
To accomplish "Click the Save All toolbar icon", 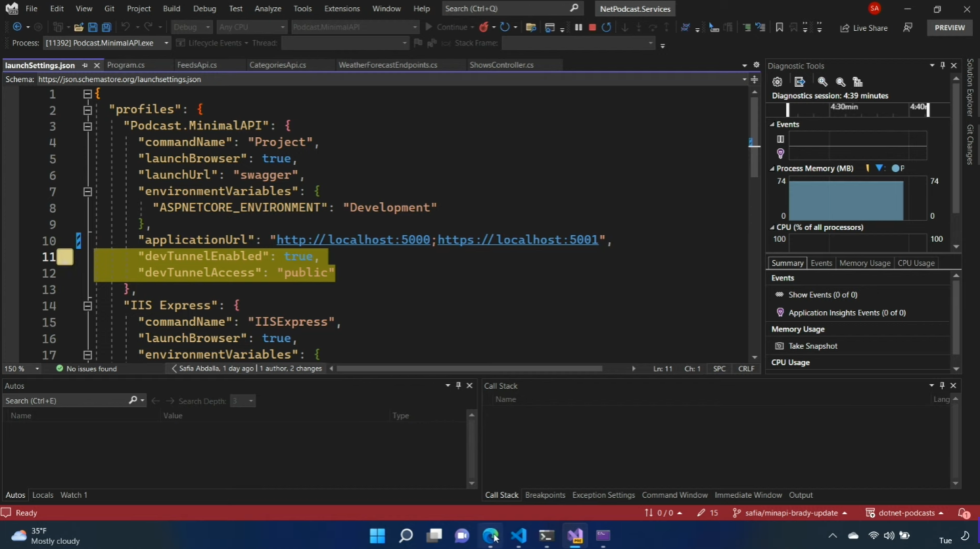I will (x=106, y=27).
